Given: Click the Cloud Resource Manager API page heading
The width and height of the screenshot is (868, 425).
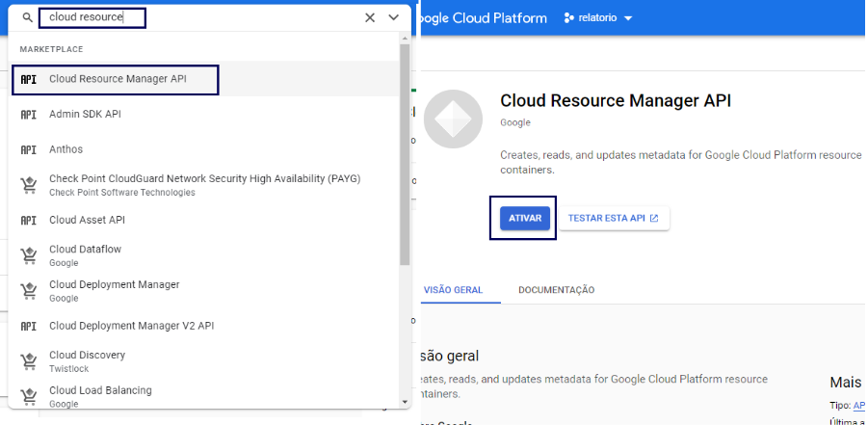Looking at the screenshot, I should (x=616, y=101).
